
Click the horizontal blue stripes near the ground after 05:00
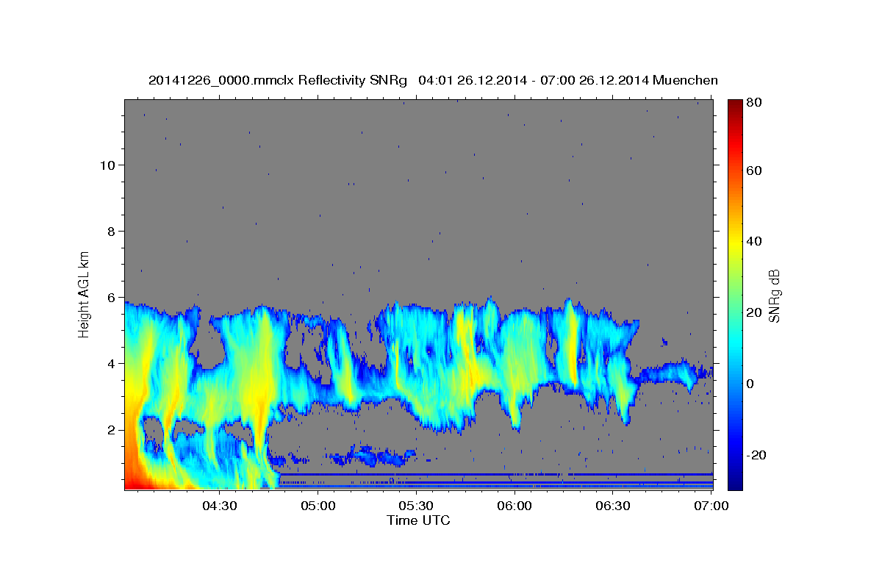[496, 481]
